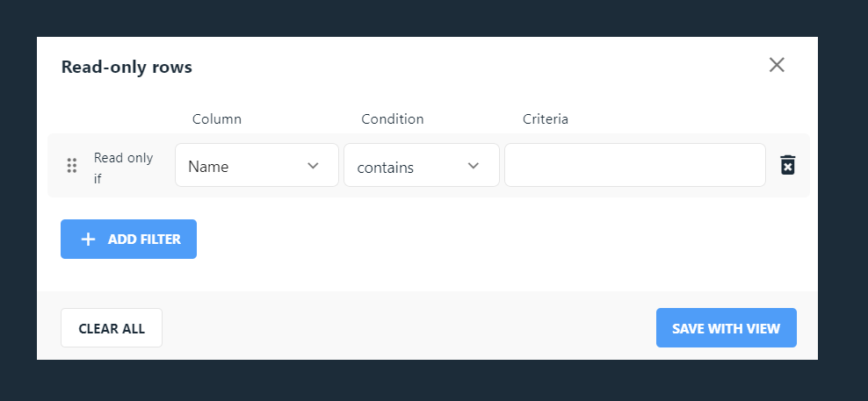The height and width of the screenshot is (401, 868).
Task: Click the Criteria header label
Action: [546, 119]
